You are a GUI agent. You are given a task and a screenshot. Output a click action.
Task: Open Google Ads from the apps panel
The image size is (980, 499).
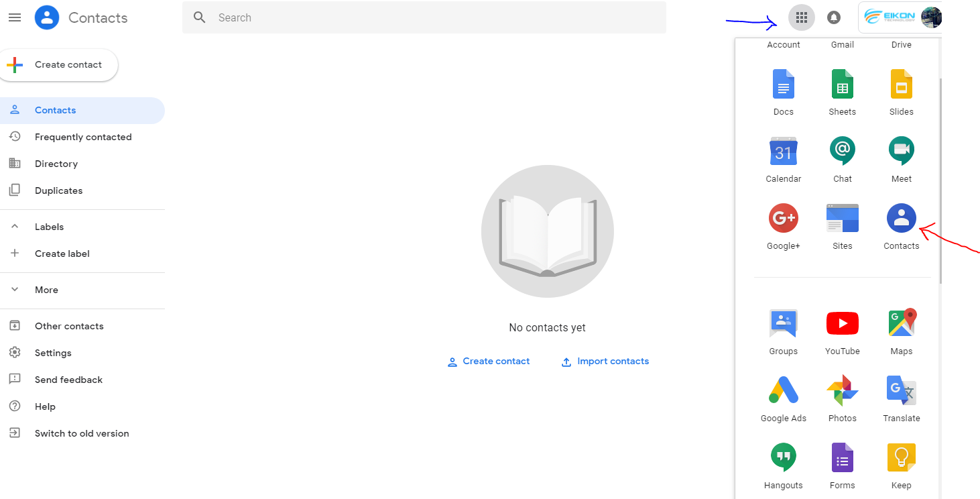pos(783,399)
